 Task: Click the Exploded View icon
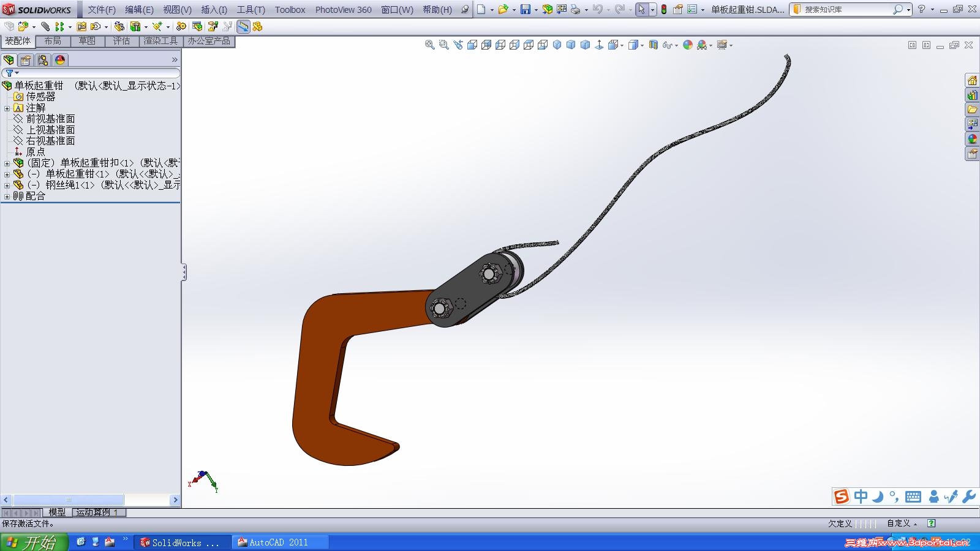(x=213, y=26)
